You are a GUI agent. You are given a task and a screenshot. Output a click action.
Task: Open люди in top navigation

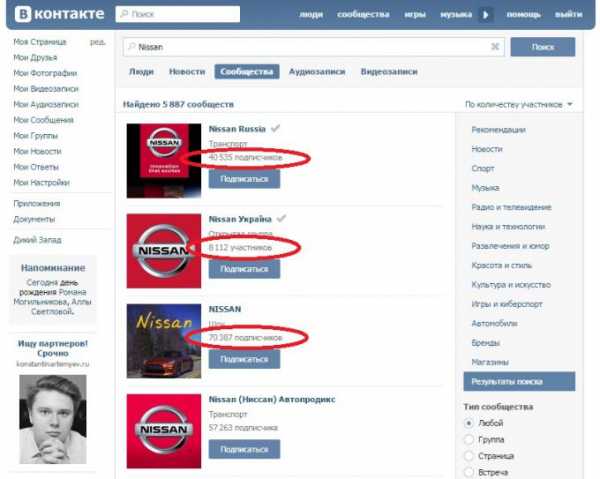click(311, 15)
